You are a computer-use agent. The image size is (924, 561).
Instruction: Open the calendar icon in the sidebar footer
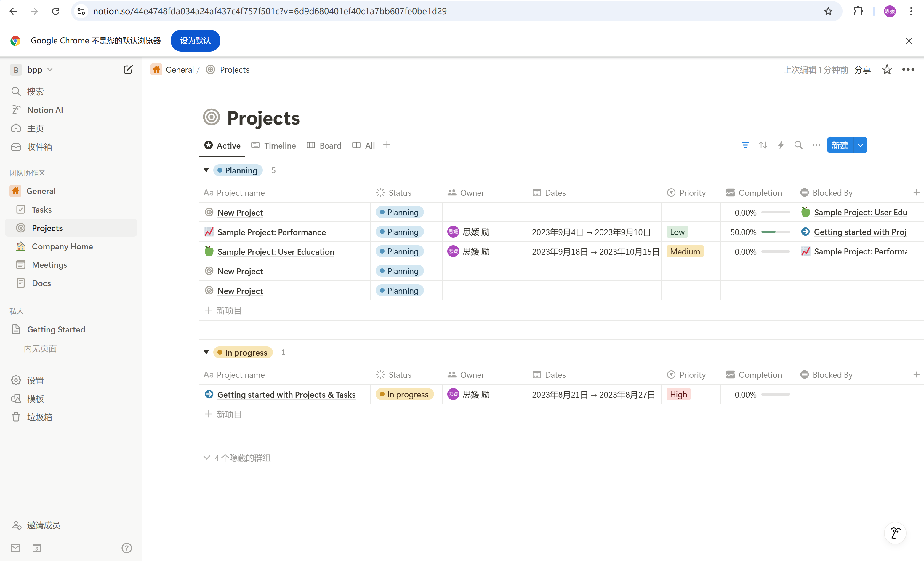(36, 548)
